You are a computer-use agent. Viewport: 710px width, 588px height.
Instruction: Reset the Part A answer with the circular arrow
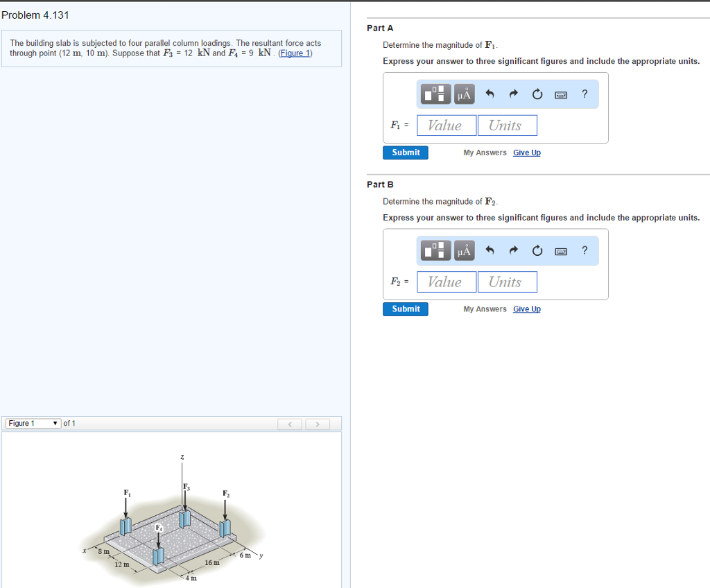(x=537, y=94)
